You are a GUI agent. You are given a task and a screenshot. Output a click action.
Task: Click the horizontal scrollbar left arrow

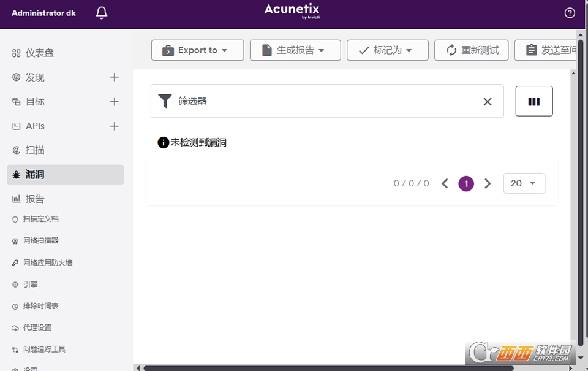[138, 368]
